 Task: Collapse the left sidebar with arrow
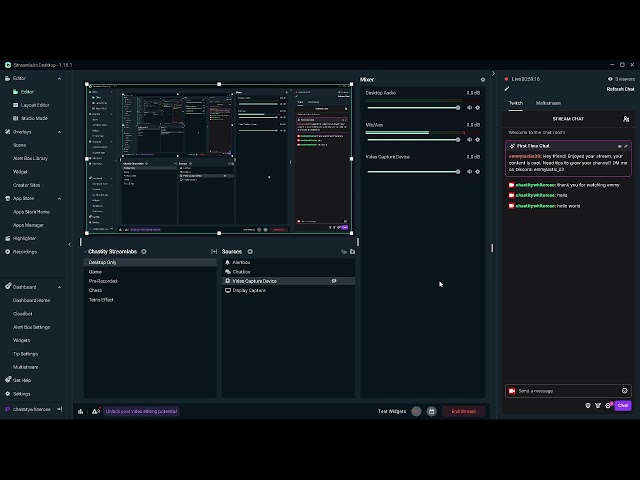point(69,244)
